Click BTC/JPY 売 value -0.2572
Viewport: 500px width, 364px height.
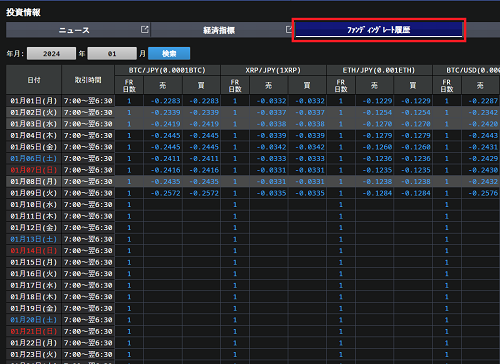(x=166, y=193)
